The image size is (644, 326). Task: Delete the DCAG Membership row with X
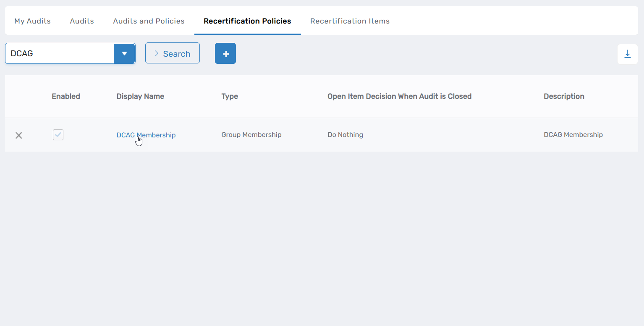click(x=19, y=135)
